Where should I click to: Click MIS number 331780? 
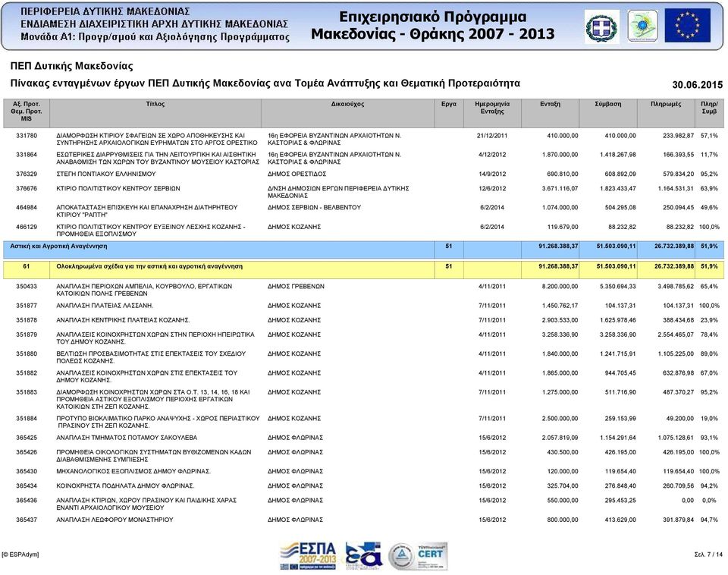(x=27, y=136)
